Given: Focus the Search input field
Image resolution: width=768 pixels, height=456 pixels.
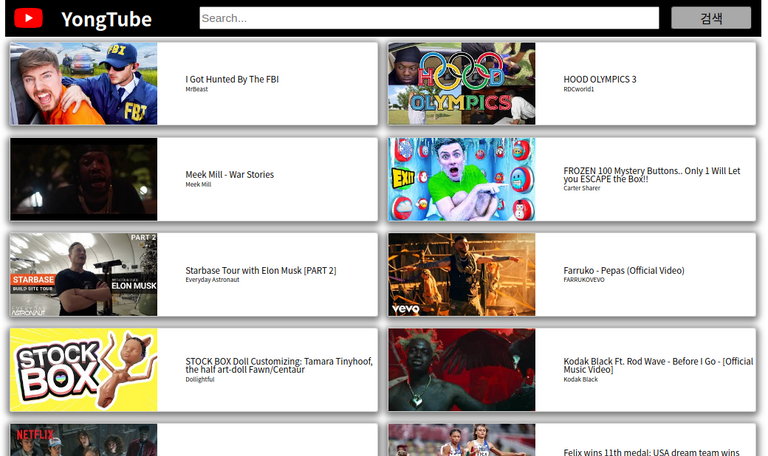Looking at the screenshot, I should pyautogui.click(x=429, y=18).
